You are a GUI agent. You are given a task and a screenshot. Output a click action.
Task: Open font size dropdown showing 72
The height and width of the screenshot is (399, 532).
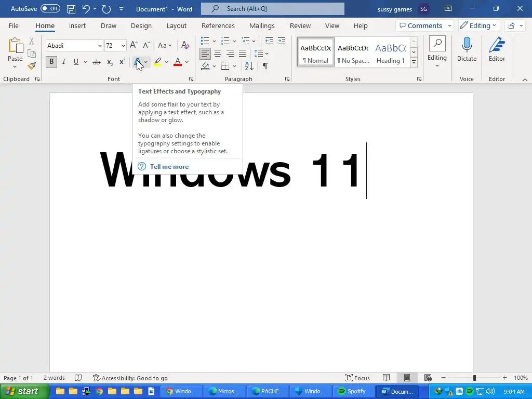(123, 46)
